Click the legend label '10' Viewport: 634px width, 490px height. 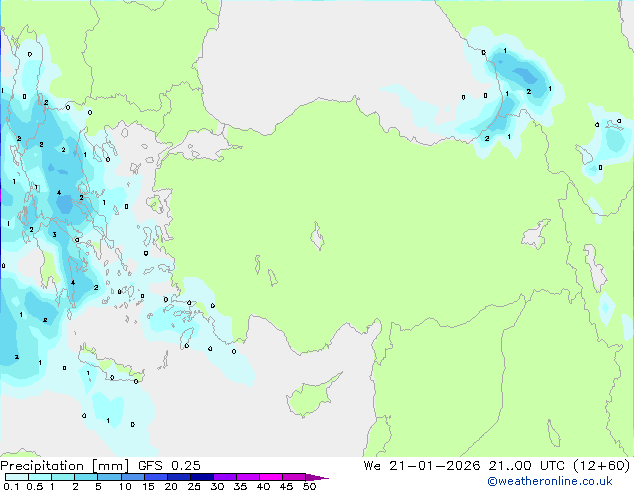[125, 486]
